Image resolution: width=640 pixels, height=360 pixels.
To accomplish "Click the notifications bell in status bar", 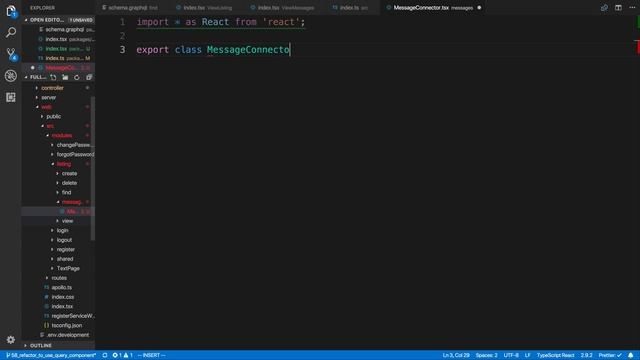I will coord(631,355).
